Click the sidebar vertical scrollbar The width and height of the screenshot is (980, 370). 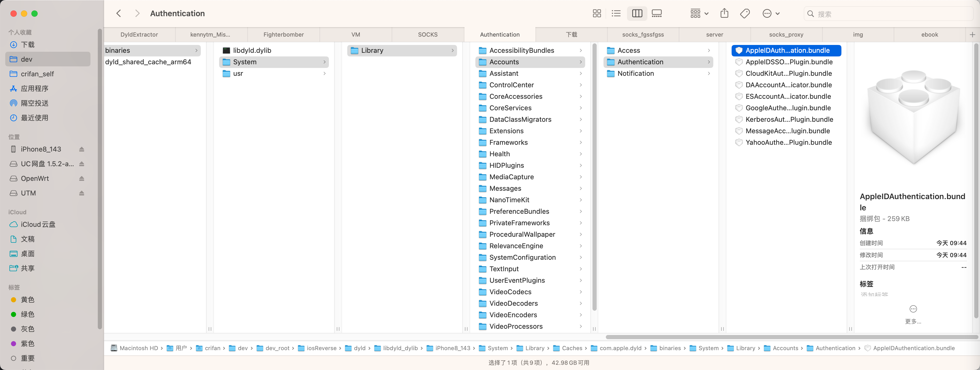click(x=100, y=179)
